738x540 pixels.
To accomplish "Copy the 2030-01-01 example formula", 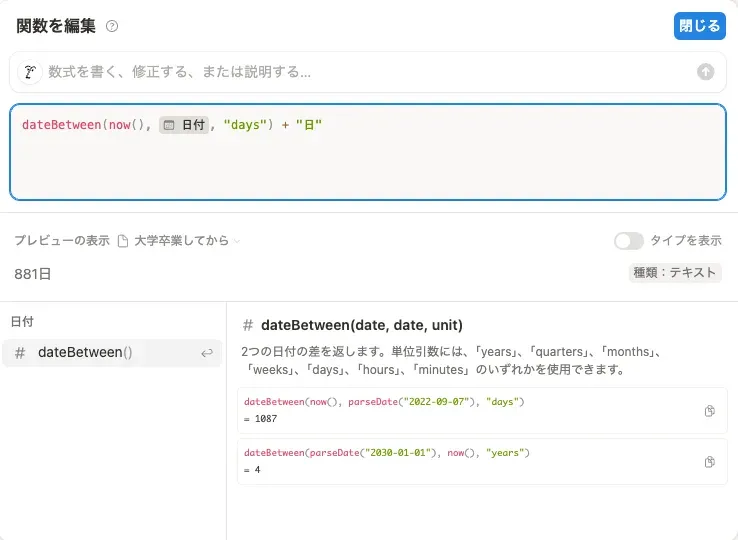I will pyautogui.click(x=709, y=462).
